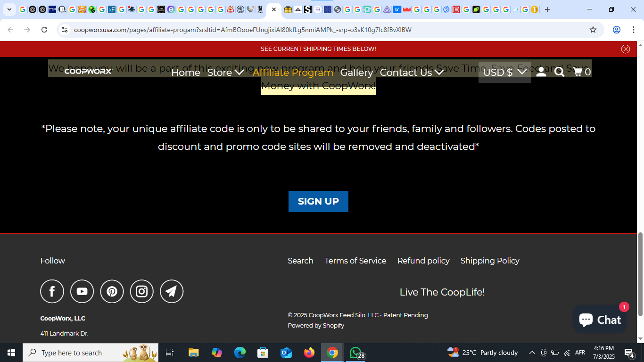Image resolution: width=644 pixels, height=362 pixels.
Task: Open the Copilot icon on the taskbar
Action: (217, 353)
